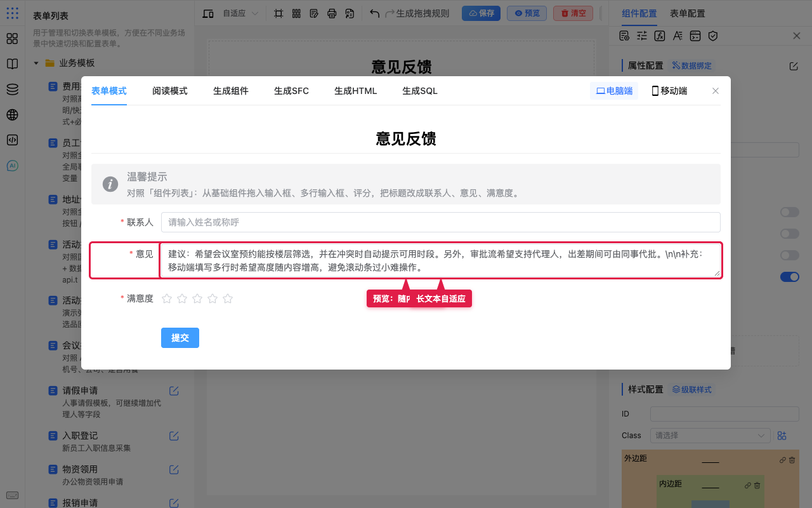The height and width of the screenshot is (508, 812).
Task: Open the 自适应 device size dropdown
Action: [x=241, y=13]
